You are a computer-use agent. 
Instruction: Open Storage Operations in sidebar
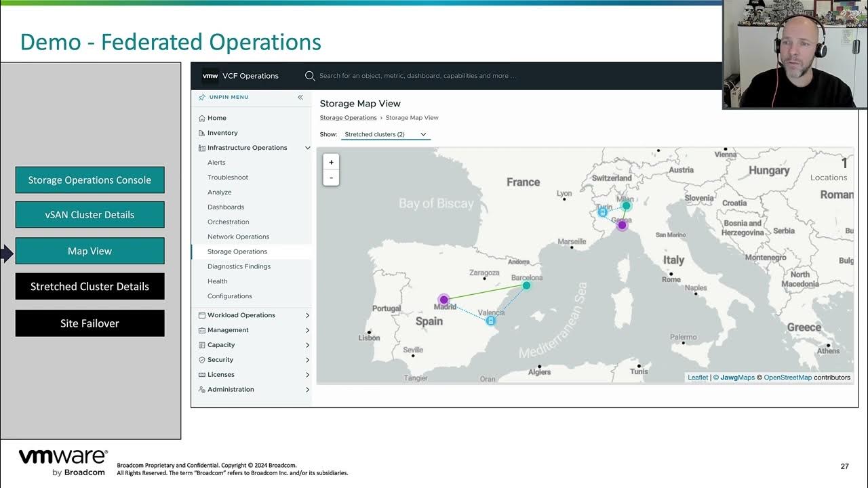coord(237,251)
